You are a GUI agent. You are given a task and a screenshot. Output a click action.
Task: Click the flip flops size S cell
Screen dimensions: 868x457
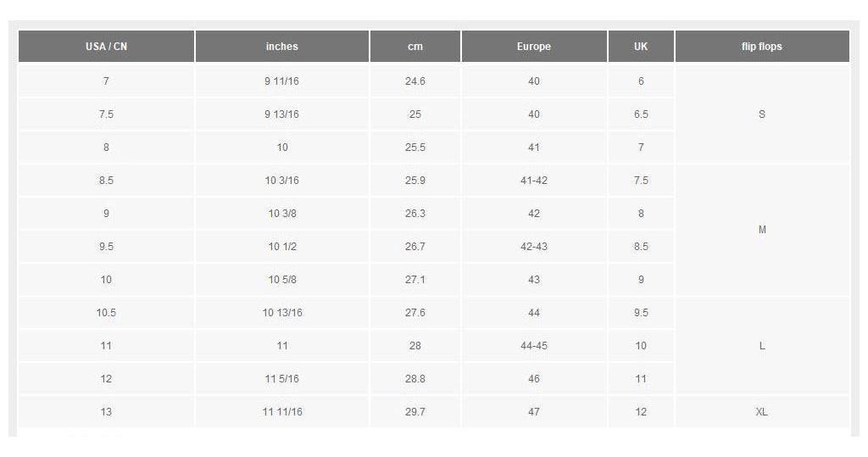click(x=761, y=114)
